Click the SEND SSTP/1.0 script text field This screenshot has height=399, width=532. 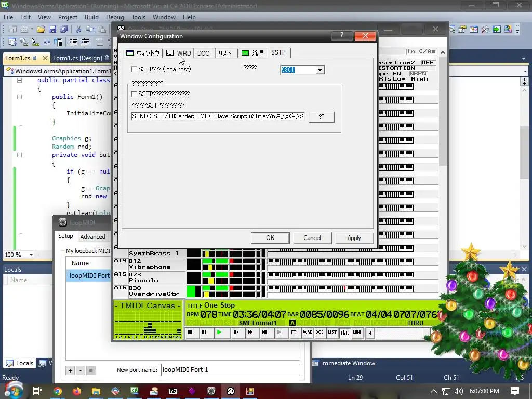coord(218,116)
